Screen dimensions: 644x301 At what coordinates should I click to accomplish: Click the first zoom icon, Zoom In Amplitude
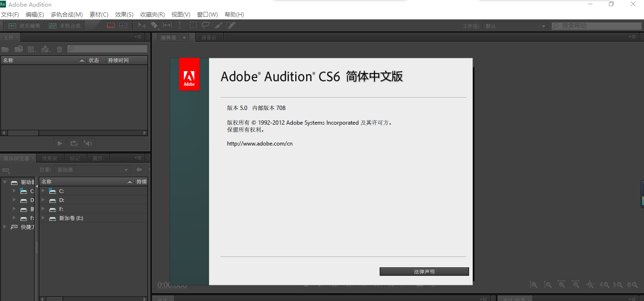(534, 285)
